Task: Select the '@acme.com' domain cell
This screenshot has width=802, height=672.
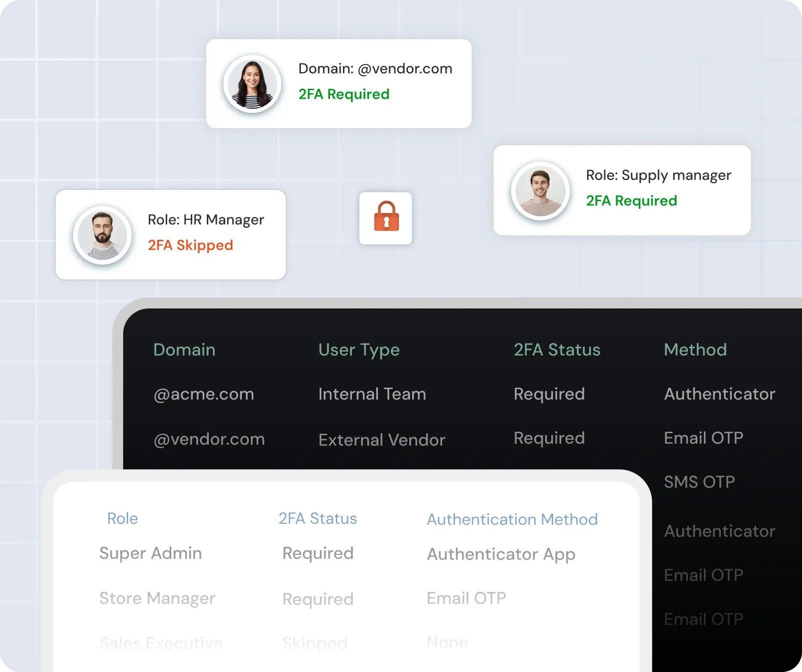Action: (x=204, y=394)
